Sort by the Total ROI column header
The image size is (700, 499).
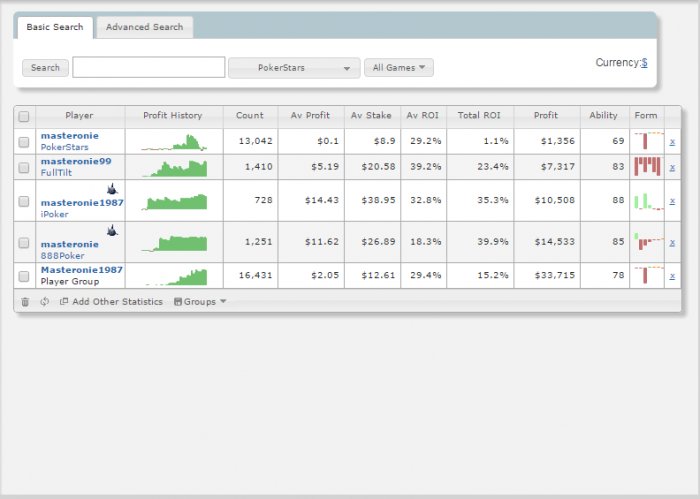(x=480, y=116)
